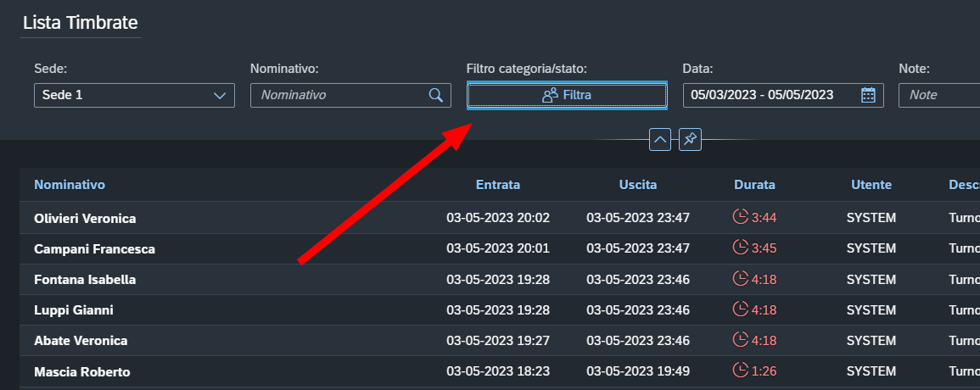Image resolution: width=980 pixels, height=390 pixels.
Task: Pin the filter header with pushpin icon
Action: pyautogui.click(x=690, y=139)
